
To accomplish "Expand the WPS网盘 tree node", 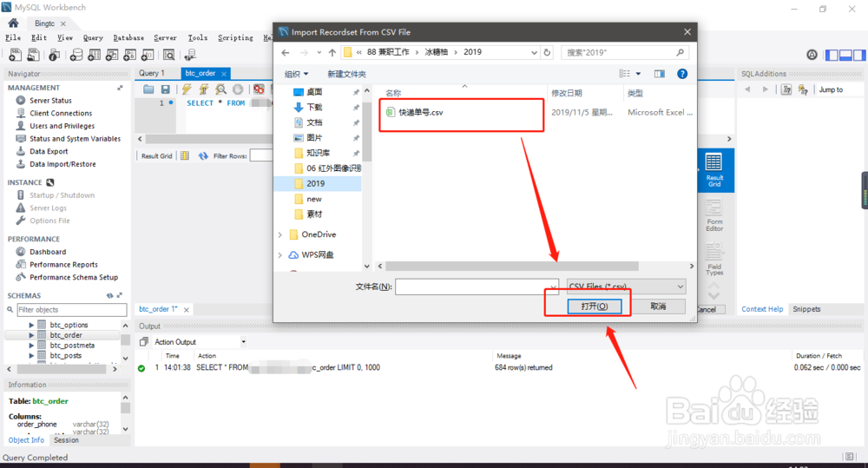I will [x=280, y=255].
